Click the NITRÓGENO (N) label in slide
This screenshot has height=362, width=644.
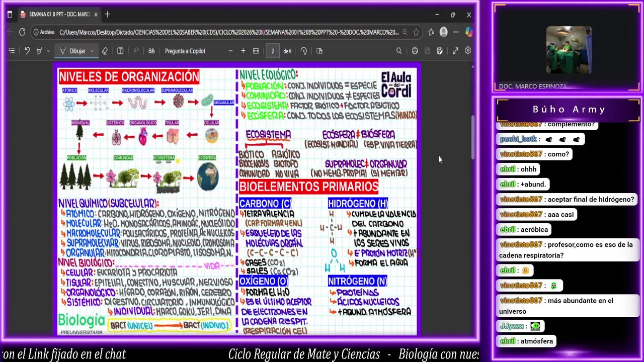pos(357,281)
